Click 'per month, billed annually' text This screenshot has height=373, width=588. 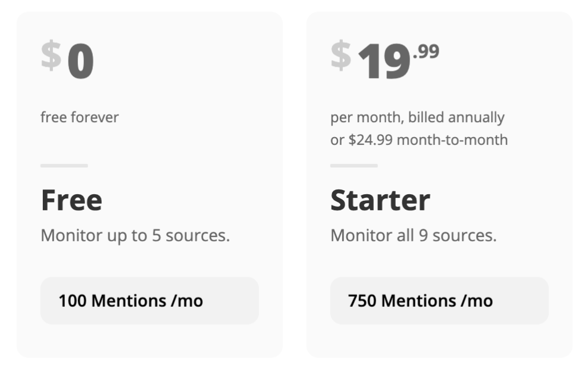point(417,117)
